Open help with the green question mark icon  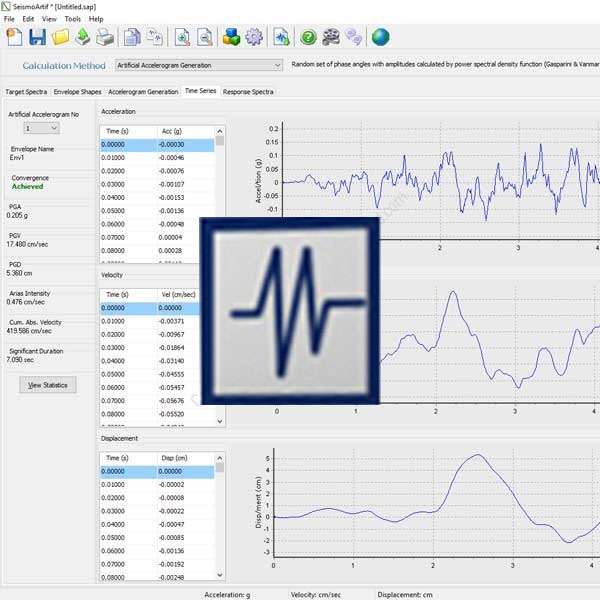[308, 37]
